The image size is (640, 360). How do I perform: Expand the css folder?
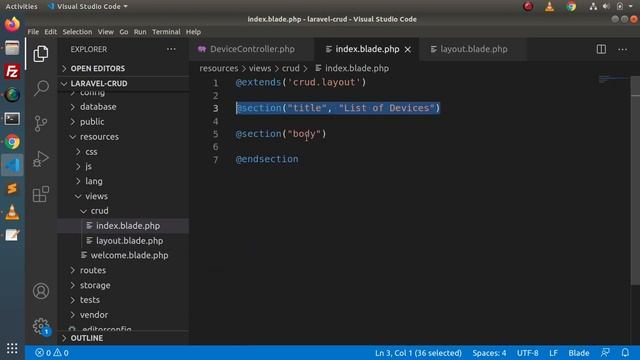91,152
